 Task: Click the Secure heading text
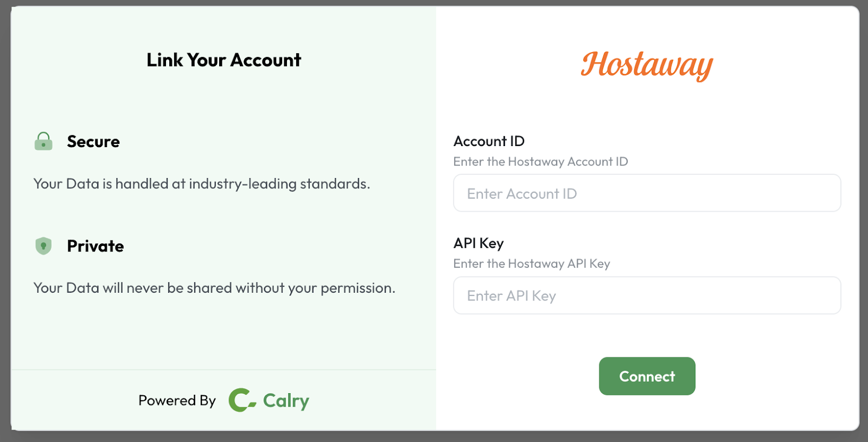(93, 141)
